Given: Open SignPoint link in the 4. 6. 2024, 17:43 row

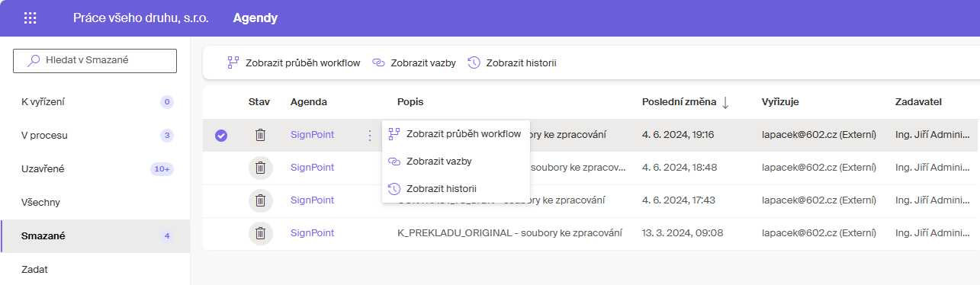Looking at the screenshot, I should point(312,200).
